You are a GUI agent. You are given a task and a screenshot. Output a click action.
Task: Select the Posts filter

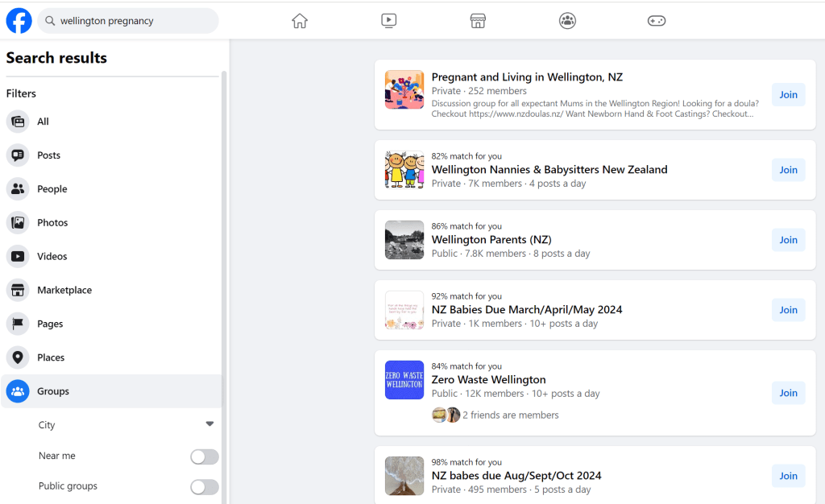tap(48, 155)
